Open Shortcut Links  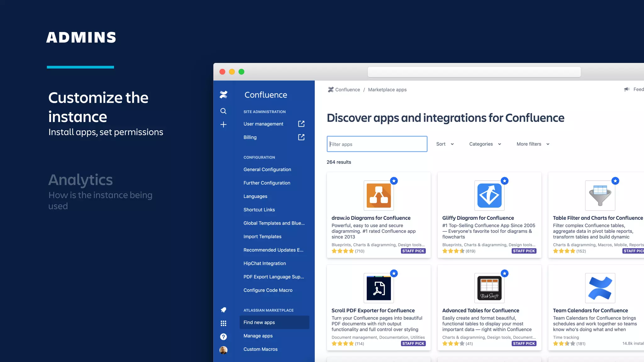pyautogui.click(x=259, y=210)
